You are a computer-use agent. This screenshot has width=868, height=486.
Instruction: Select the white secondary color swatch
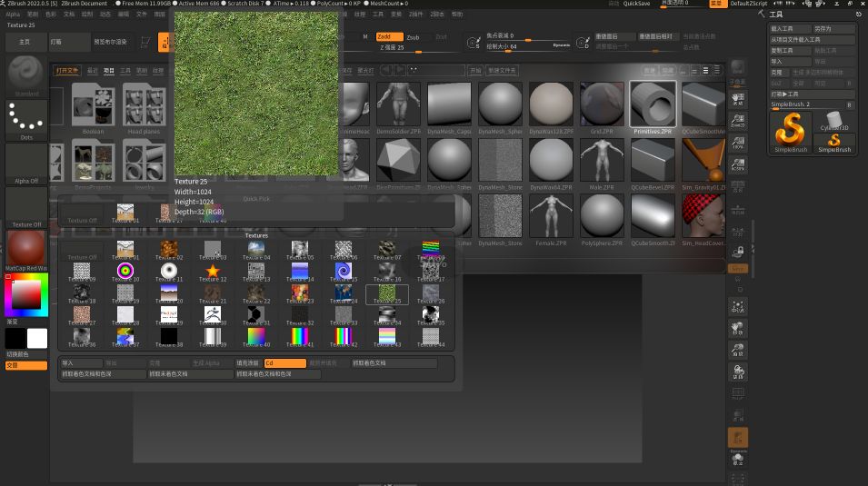(37, 338)
